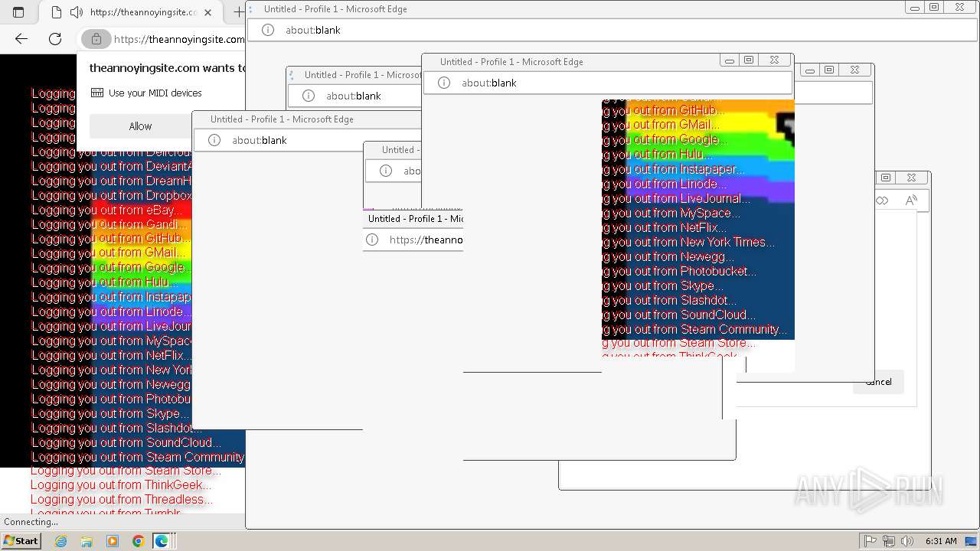Click 'Logging you out from Steam Store...' on main page
This screenshot has height=551, width=980.
[126, 471]
